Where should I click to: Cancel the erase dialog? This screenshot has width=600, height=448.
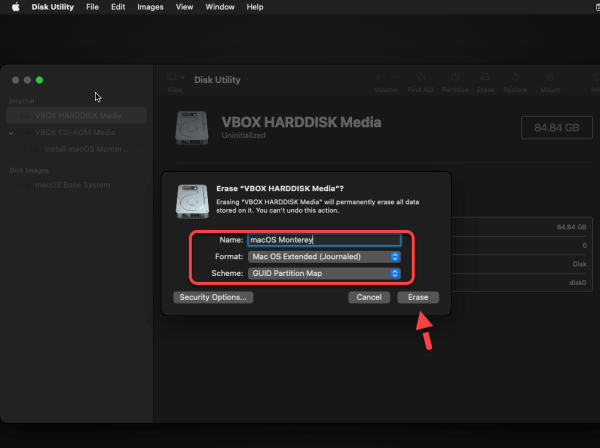[369, 297]
